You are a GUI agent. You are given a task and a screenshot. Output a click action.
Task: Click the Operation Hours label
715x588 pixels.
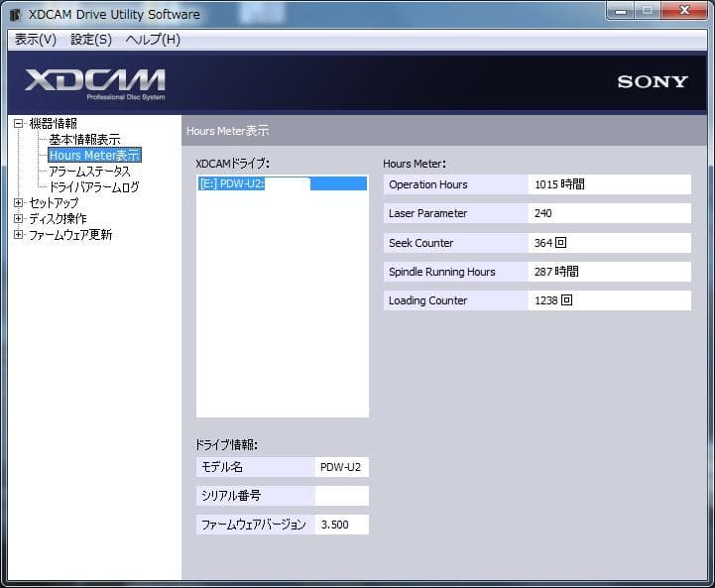tap(428, 184)
